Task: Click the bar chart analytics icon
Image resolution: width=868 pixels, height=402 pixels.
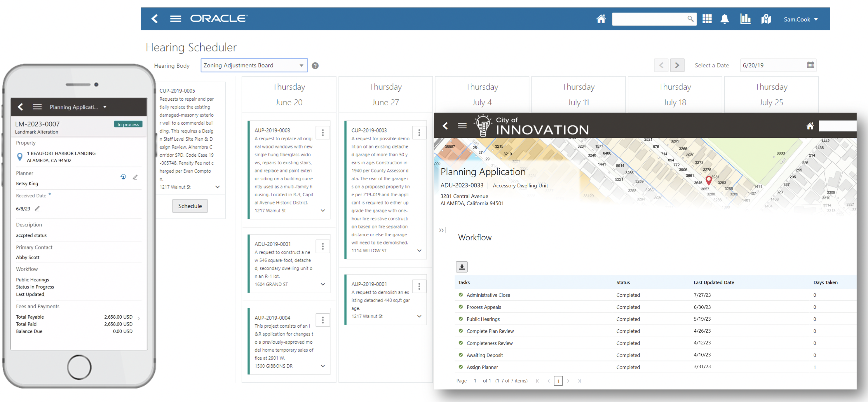Action: pos(745,19)
